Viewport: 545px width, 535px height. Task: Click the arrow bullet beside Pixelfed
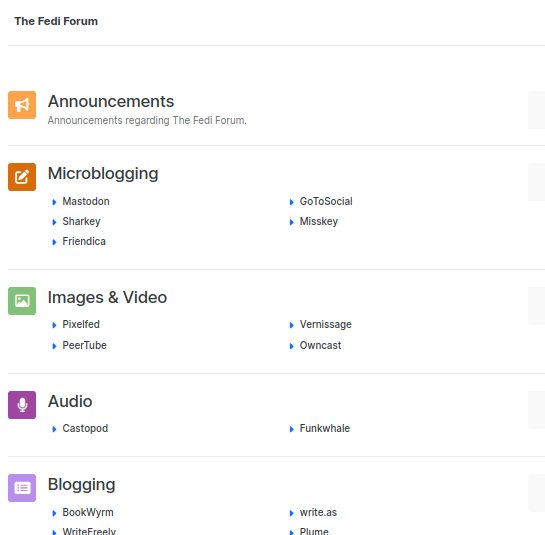click(x=54, y=325)
